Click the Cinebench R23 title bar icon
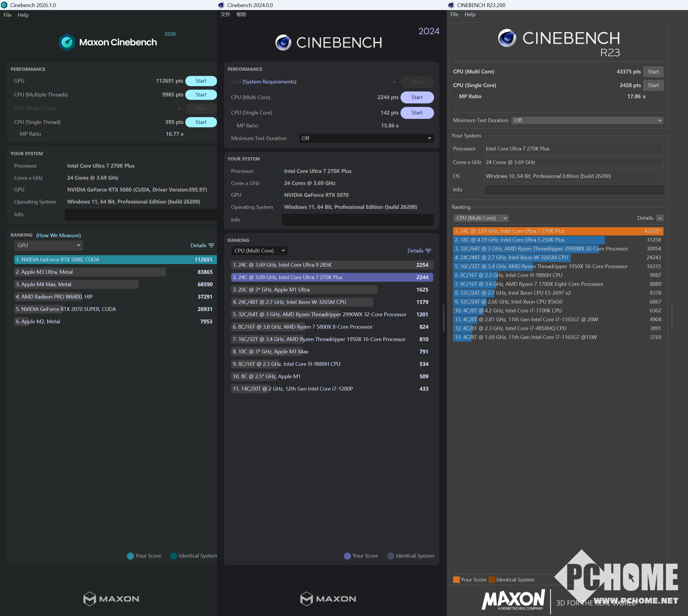The image size is (688, 616). [451, 5]
